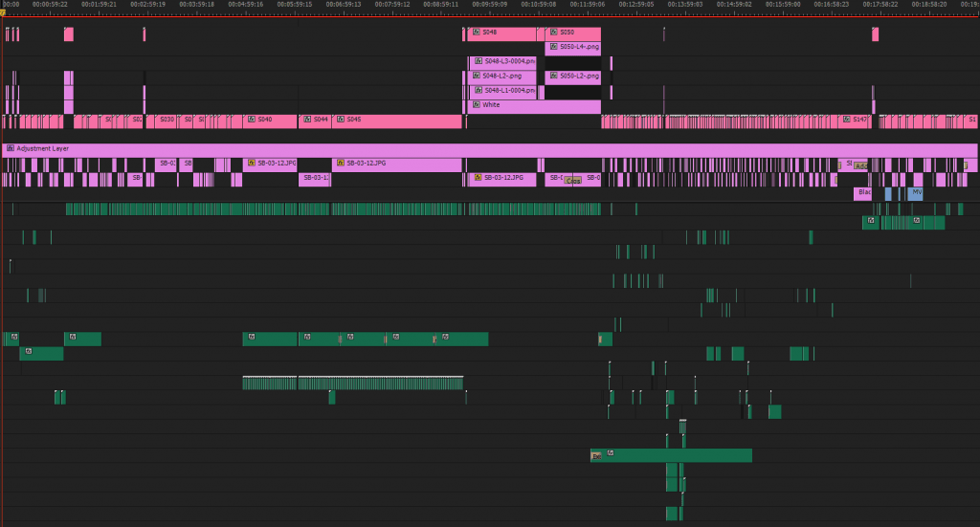The height and width of the screenshot is (527, 980).
Task: Click the fx badge on the S048-L2-.png clip
Action: (x=477, y=76)
